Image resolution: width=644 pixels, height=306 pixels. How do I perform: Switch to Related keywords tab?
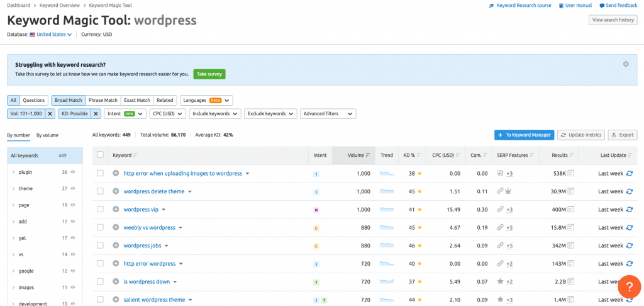165,100
